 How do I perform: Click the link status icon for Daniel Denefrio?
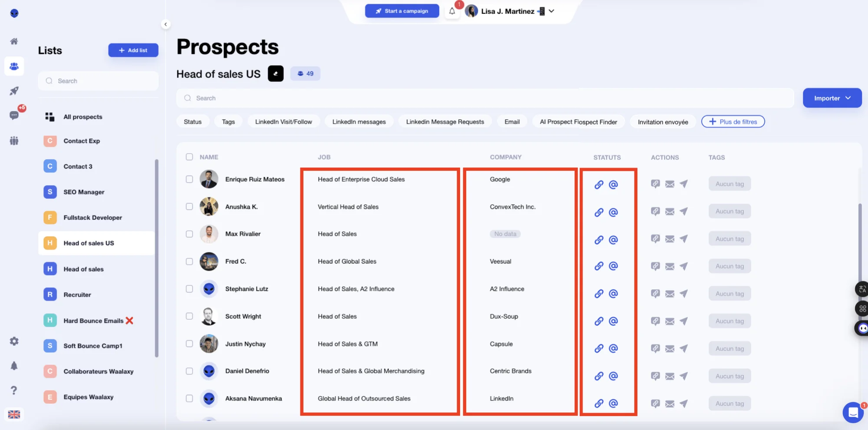point(599,376)
